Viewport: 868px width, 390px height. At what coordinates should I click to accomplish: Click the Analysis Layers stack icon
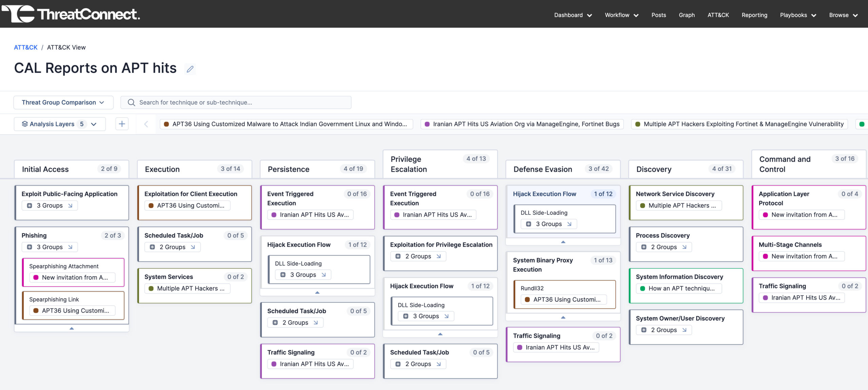pos(25,124)
